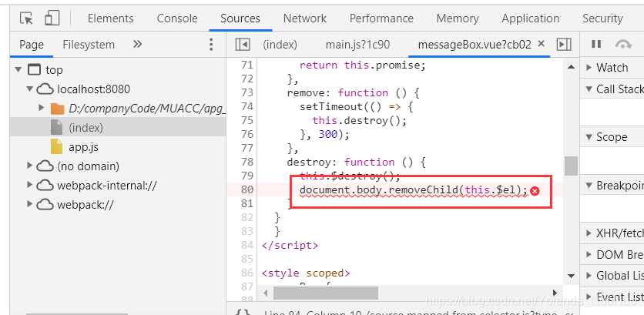Open the Console tab

tap(177, 18)
